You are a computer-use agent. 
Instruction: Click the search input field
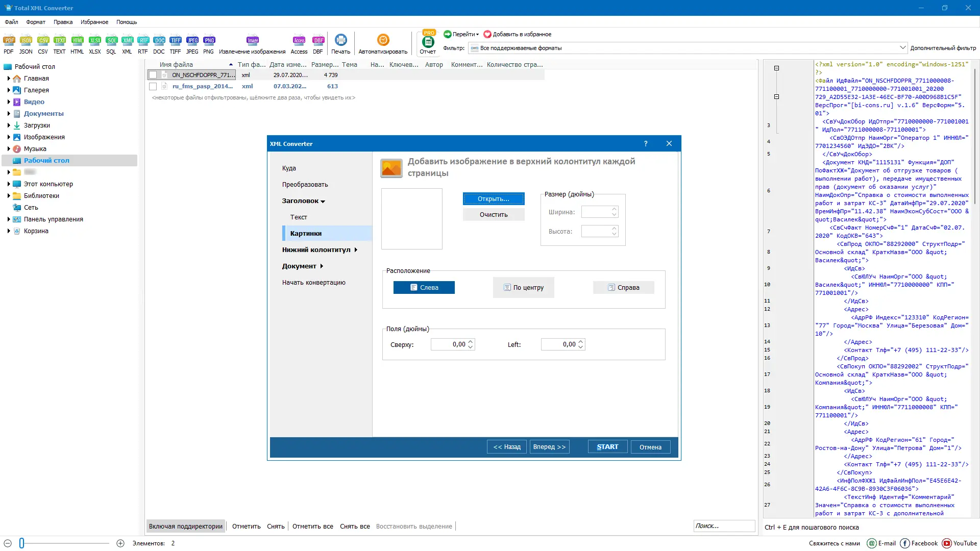click(x=723, y=526)
